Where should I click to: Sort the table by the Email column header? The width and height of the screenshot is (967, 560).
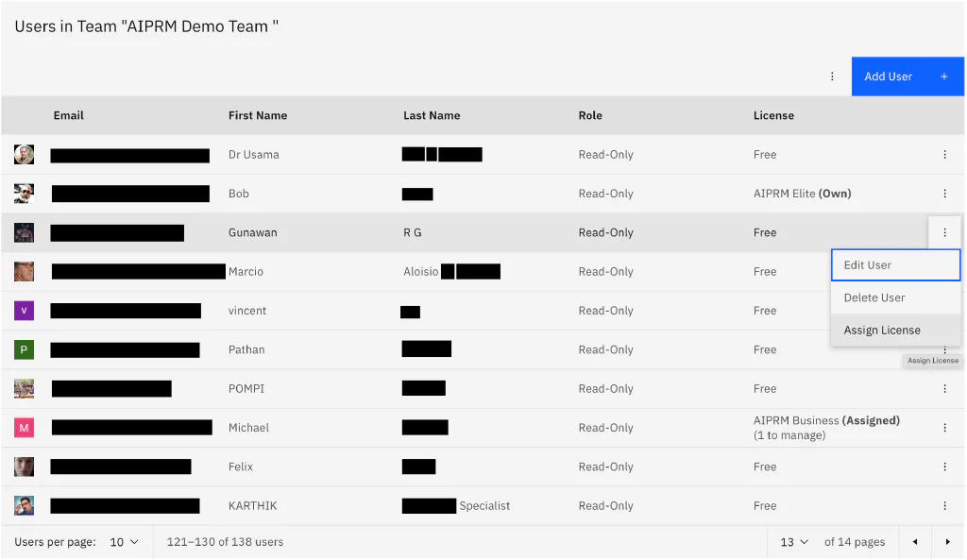[69, 115]
